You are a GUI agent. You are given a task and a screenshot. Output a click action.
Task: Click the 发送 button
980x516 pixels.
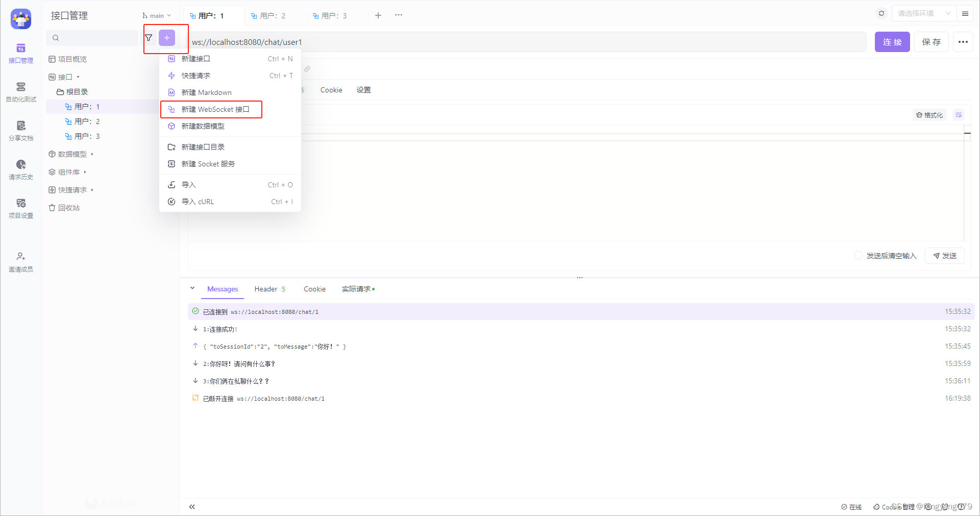click(x=945, y=256)
